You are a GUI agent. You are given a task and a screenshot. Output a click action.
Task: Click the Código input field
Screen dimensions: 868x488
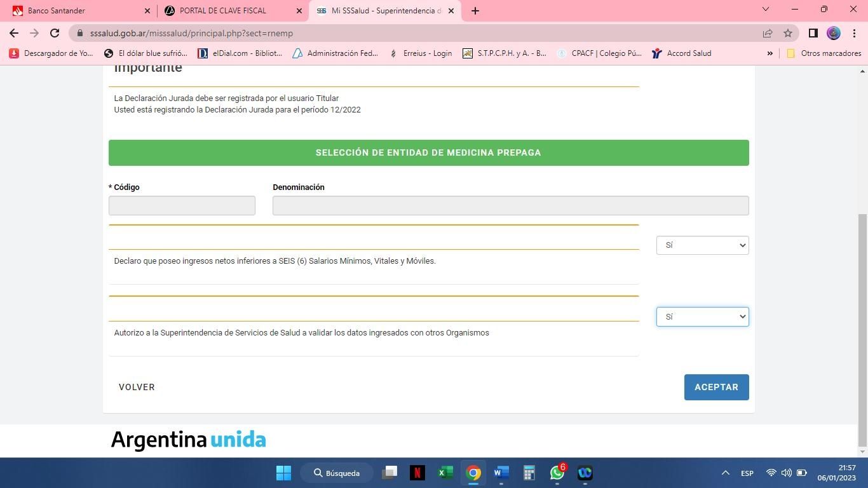click(x=182, y=205)
